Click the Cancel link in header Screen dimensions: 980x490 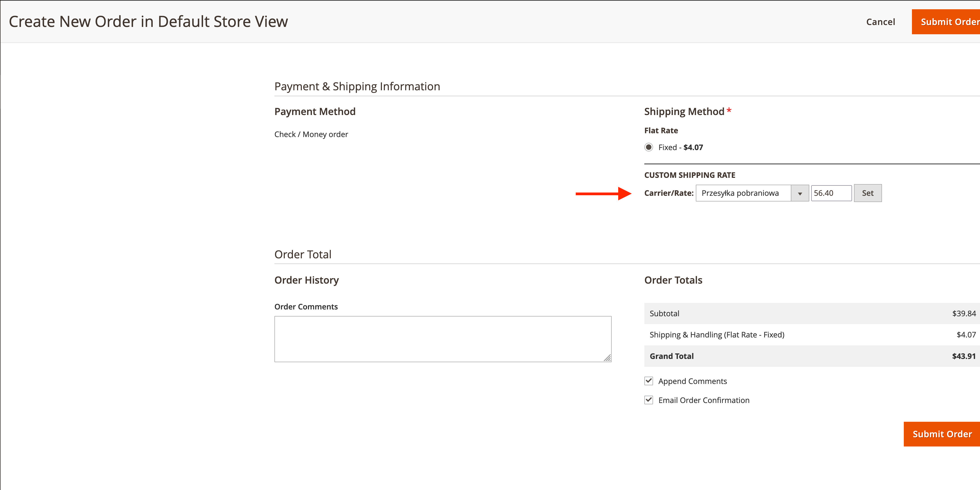(x=880, y=22)
